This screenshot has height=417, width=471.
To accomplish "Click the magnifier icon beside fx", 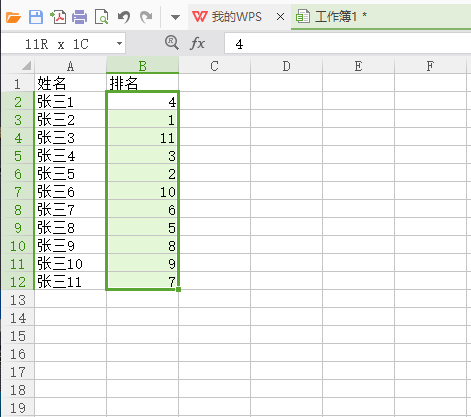I will point(172,43).
